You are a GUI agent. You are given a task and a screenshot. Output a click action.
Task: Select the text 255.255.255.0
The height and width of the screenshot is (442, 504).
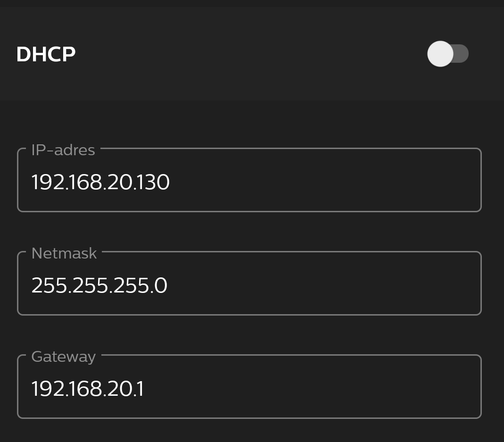pyautogui.click(x=99, y=285)
